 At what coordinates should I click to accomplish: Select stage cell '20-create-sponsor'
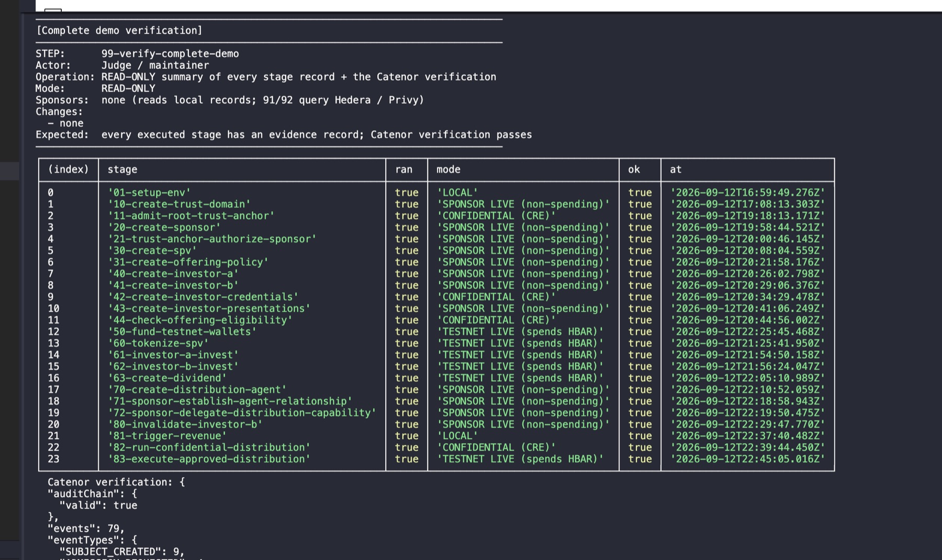click(164, 227)
